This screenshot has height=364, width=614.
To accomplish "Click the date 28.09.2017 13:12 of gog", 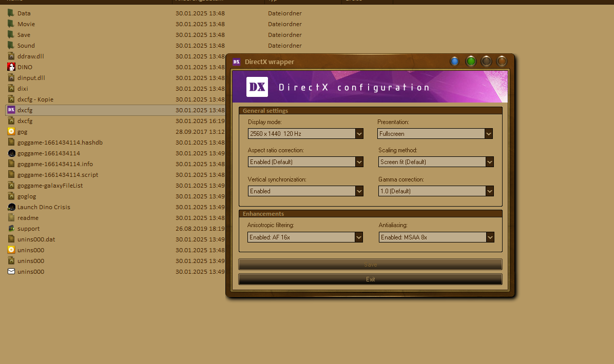I will pyautogui.click(x=200, y=132).
